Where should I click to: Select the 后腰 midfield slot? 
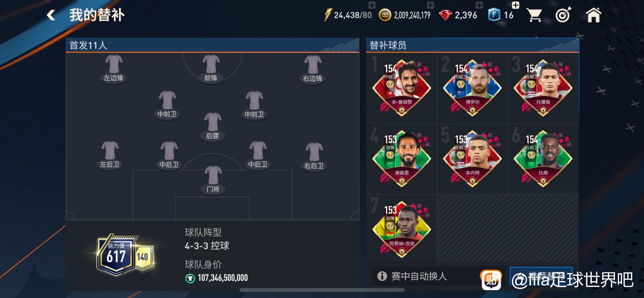(213, 126)
